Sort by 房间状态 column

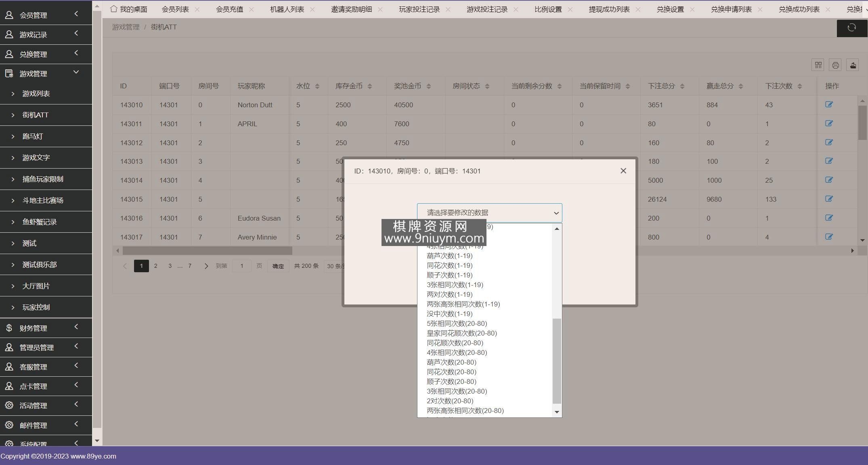pos(487,86)
